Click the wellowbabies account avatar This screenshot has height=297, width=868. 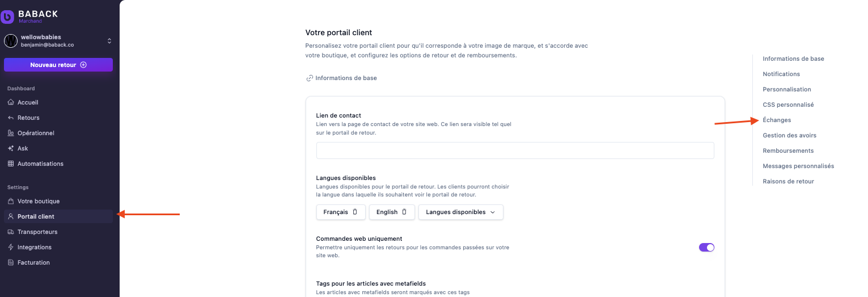coord(11,41)
